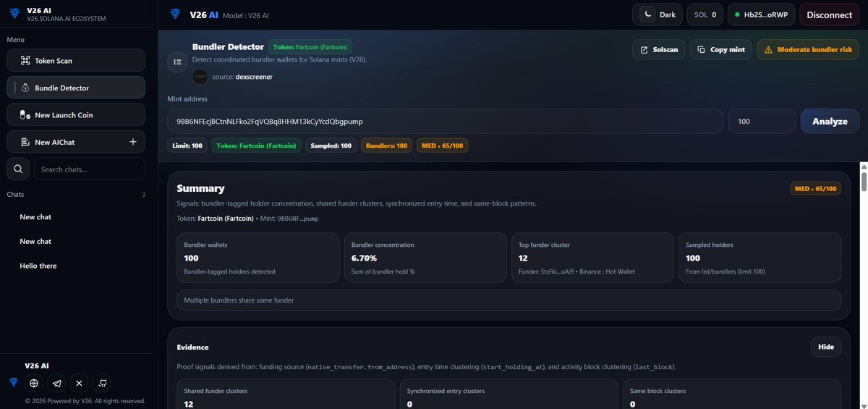868x409 pixels.
Task: Click the Copy mint clipboard icon
Action: [701, 50]
